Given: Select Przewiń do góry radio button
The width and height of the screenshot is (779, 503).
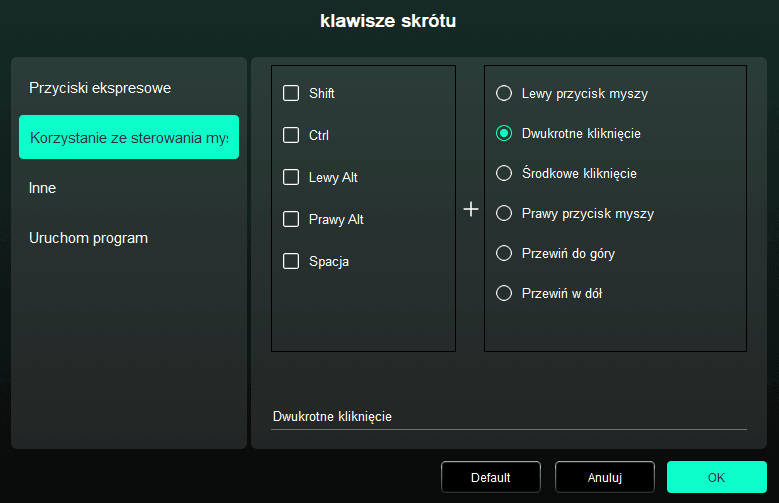Looking at the screenshot, I should (505, 253).
